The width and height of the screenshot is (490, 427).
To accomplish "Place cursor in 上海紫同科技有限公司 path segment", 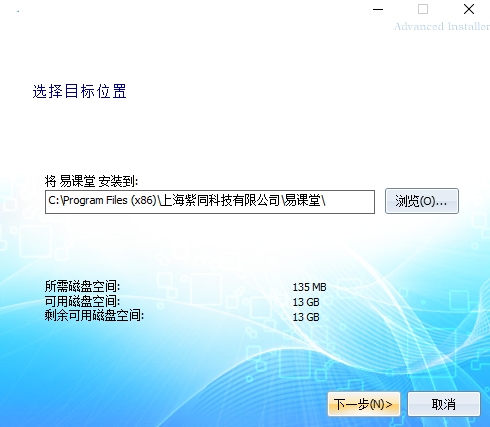I will pos(219,201).
